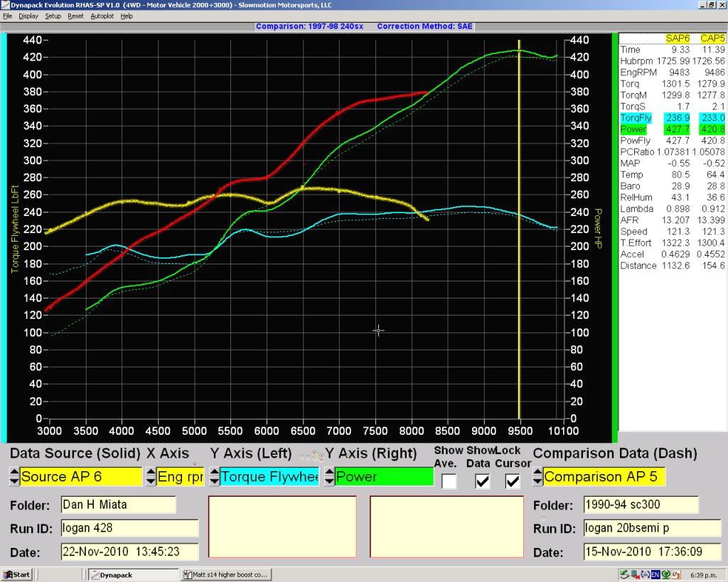Click the green highlighted Power label
Image resolution: width=728 pixels, height=582 pixels.
tap(633, 129)
